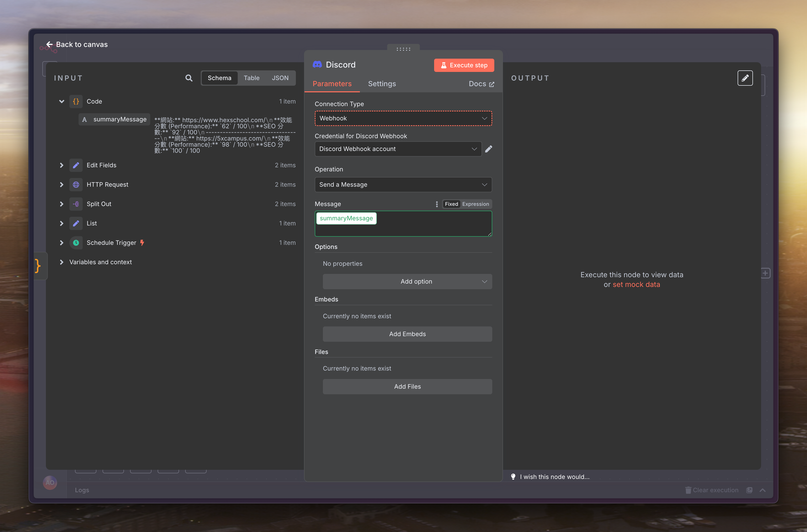Click the Split Out node icon
The image size is (807, 532).
tap(76, 204)
